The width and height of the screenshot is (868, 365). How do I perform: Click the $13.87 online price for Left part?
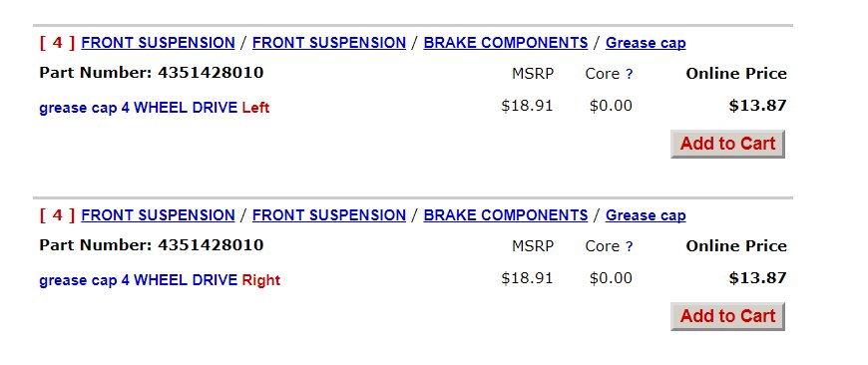coord(757,106)
